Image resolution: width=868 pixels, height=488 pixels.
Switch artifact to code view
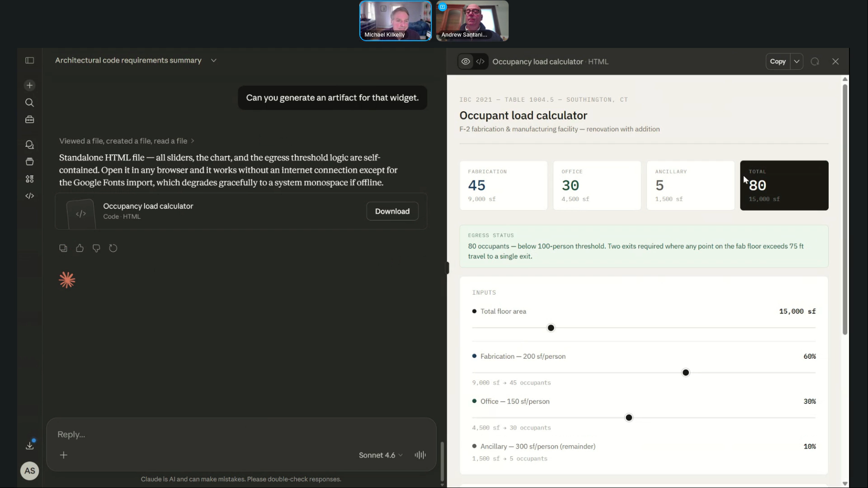480,61
